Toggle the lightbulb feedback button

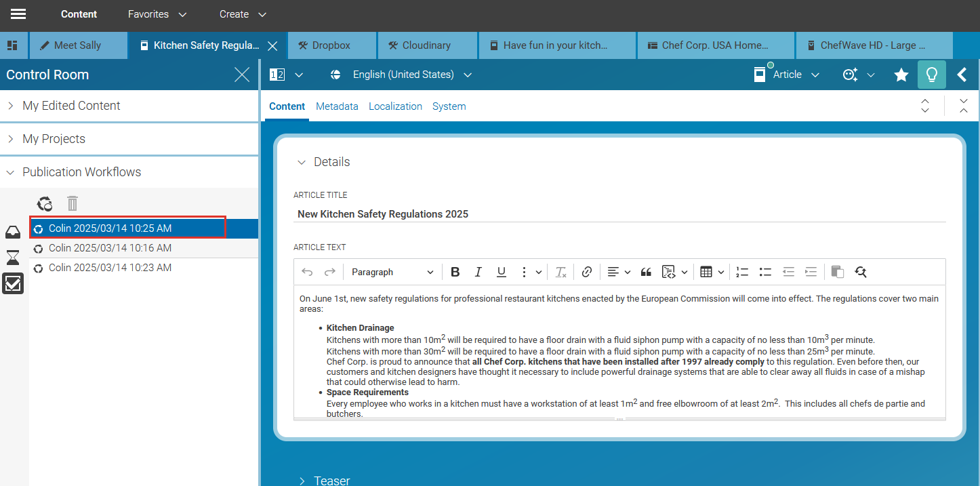(931, 75)
